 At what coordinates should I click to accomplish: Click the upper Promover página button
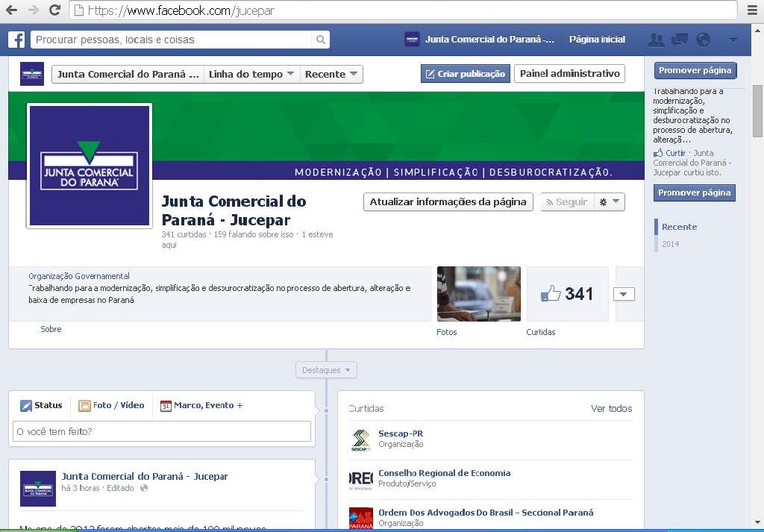tap(695, 70)
